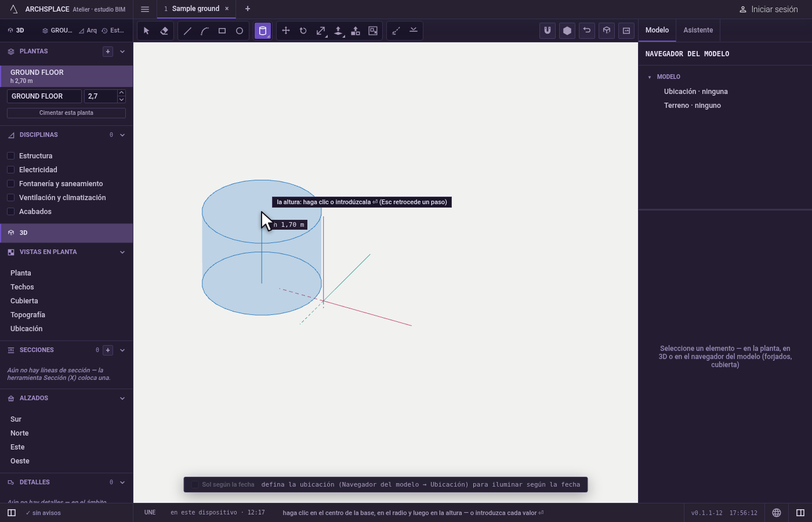Image resolution: width=812 pixels, height=522 pixels.
Task: Select the line drawing tool
Action: point(187,31)
